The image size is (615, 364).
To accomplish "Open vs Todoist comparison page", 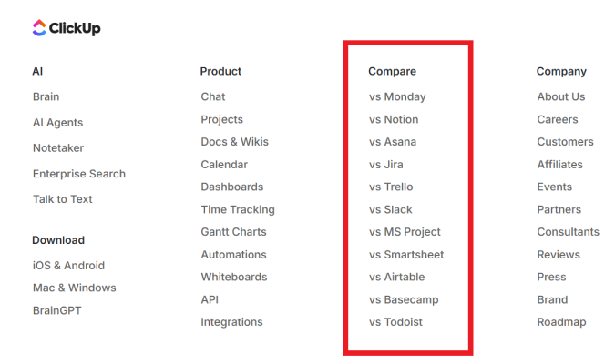I will pos(395,322).
